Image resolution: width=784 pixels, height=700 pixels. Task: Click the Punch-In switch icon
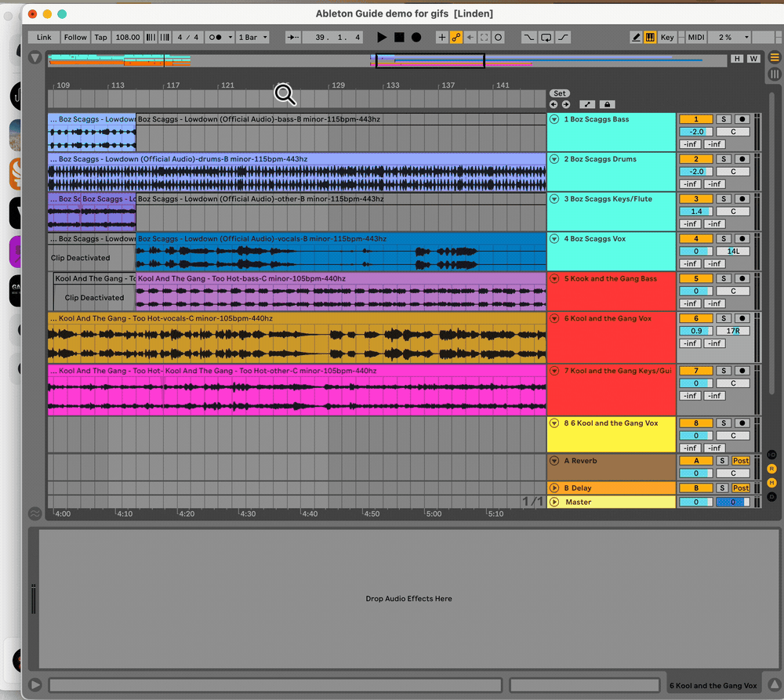(x=528, y=37)
